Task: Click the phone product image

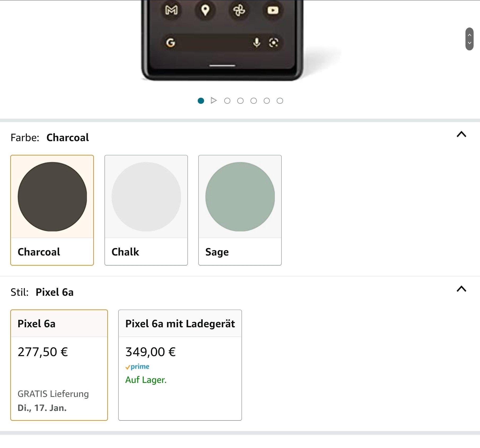Action: pyautogui.click(x=222, y=40)
